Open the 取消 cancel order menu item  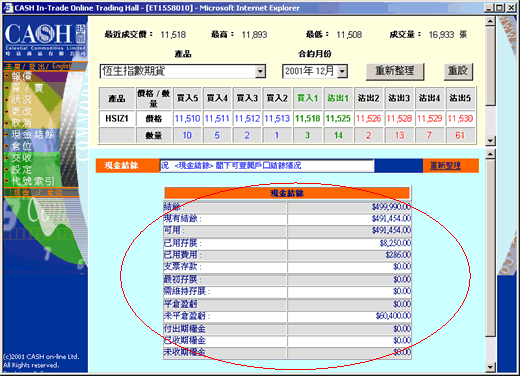(22, 123)
